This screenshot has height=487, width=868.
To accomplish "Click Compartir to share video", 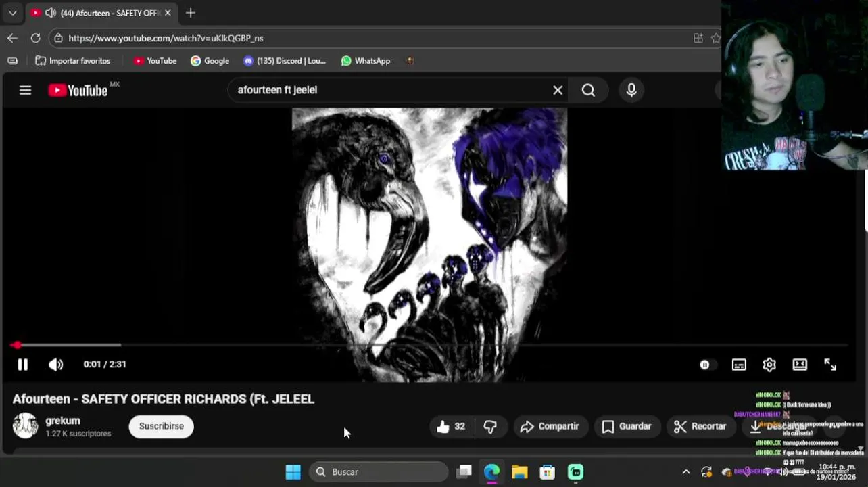I will pyautogui.click(x=550, y=426).
